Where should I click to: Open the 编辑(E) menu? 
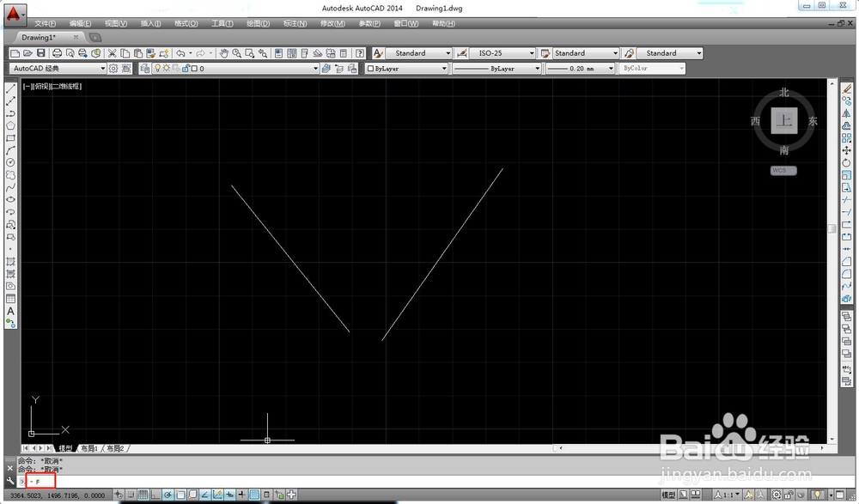pyautogui.click(x=80, y=23)
